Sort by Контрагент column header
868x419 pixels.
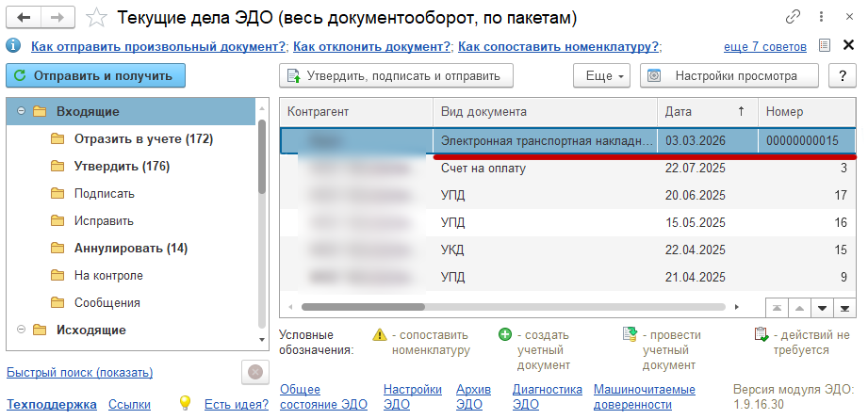point(356,112)
